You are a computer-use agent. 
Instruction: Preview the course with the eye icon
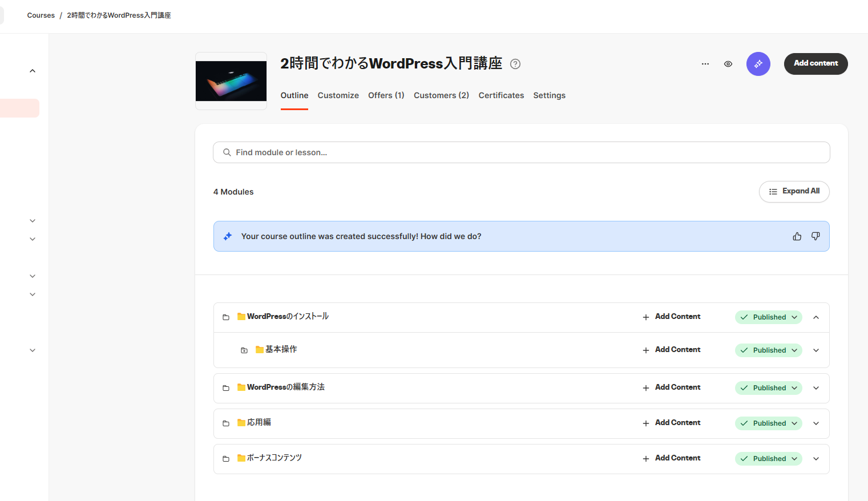[x=728, y=64]
